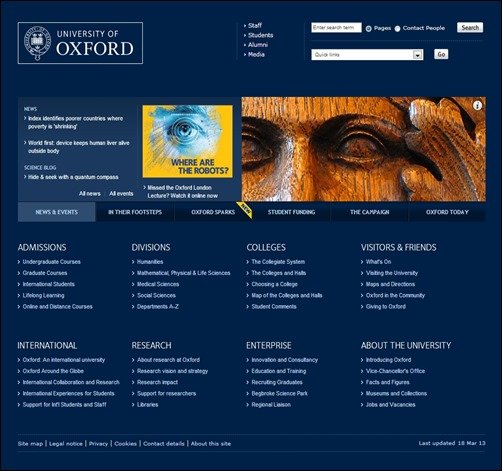Select the Pages radio button
This screenshot has width=502, height=471.
point(368,29)
